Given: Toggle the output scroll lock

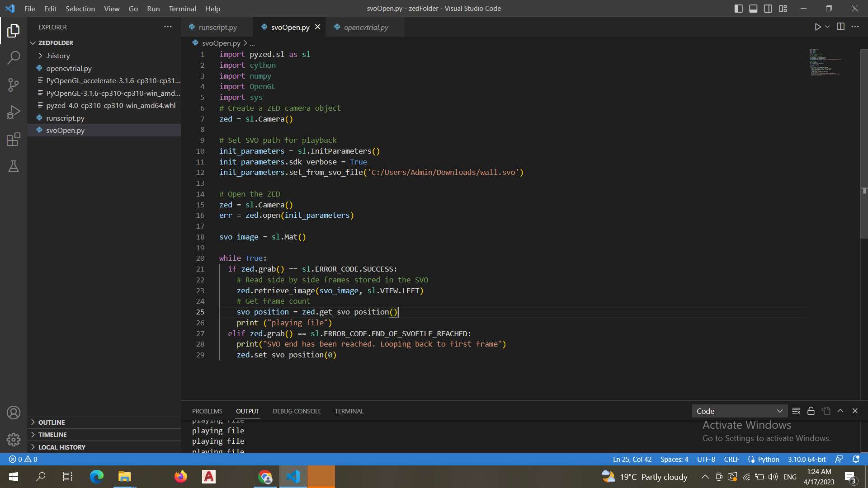Looking at the screenshot, I should [811, 411].
